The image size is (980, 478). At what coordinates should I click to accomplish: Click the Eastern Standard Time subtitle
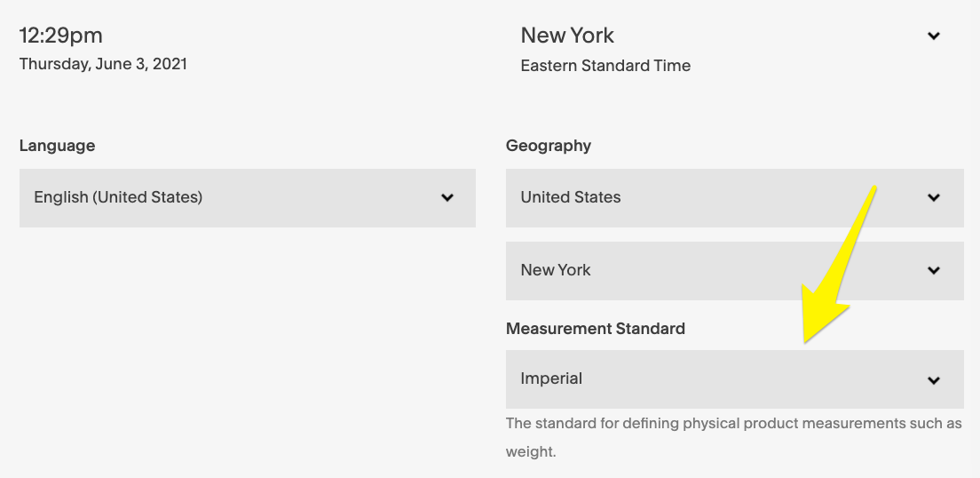pos(605,66)
